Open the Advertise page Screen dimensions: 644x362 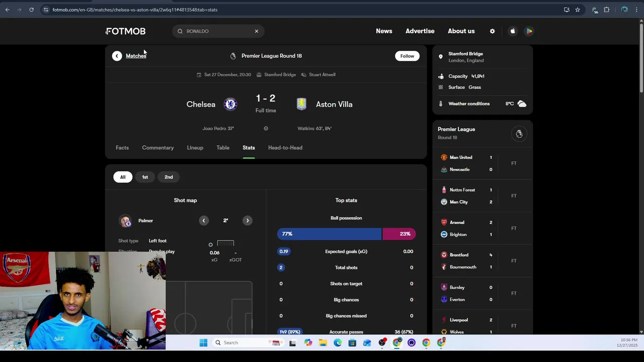tap(420, 31)
